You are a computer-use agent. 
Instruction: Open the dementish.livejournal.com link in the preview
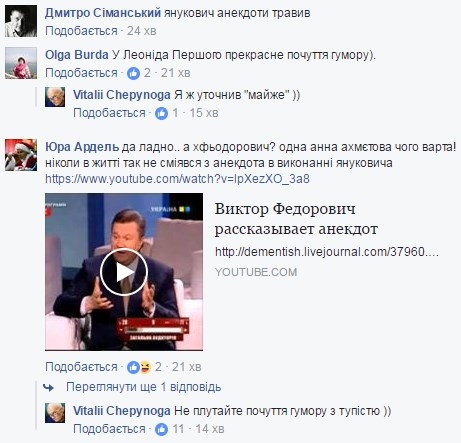click(327, 252)
